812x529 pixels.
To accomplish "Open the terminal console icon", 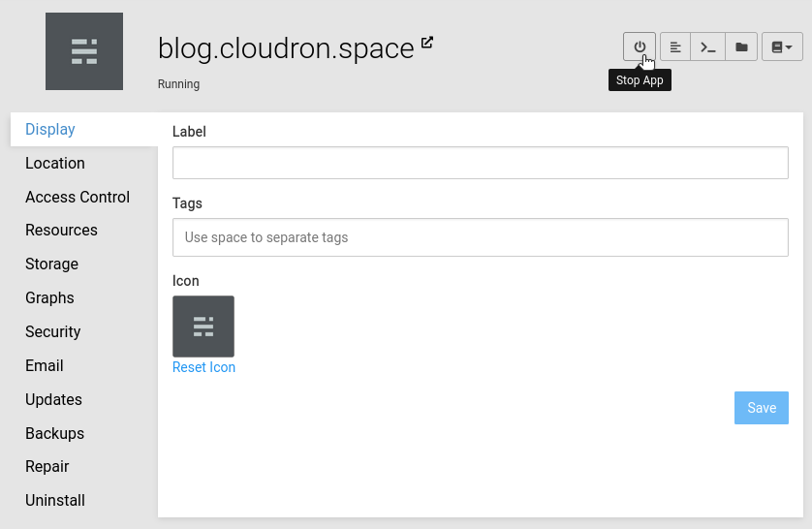I will [x=708, y=47].
